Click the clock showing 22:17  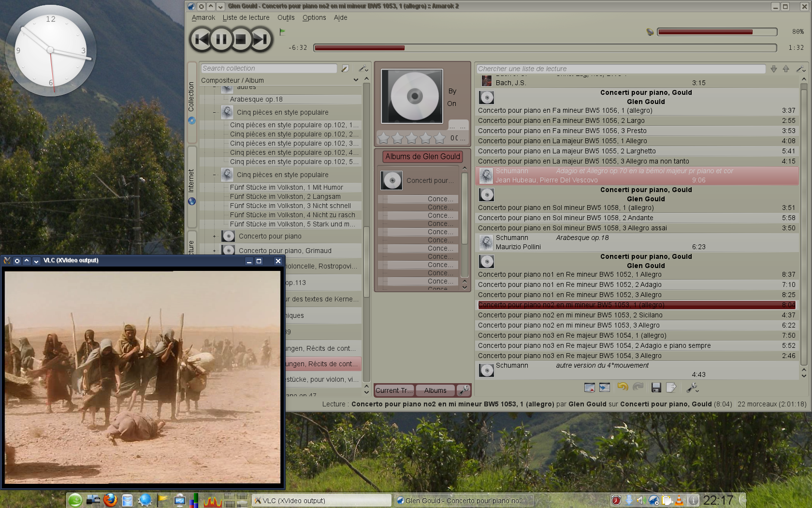(719, 500)
